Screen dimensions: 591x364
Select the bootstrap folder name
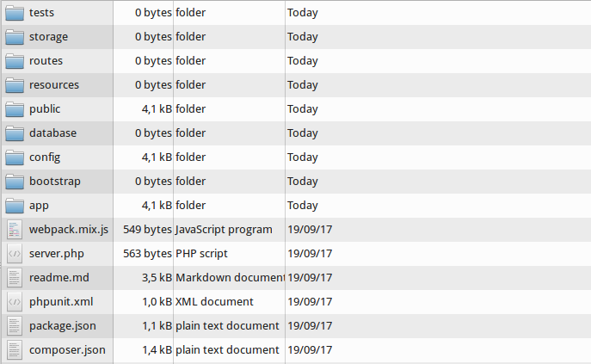pyautogui.click(x=53, y=182)
